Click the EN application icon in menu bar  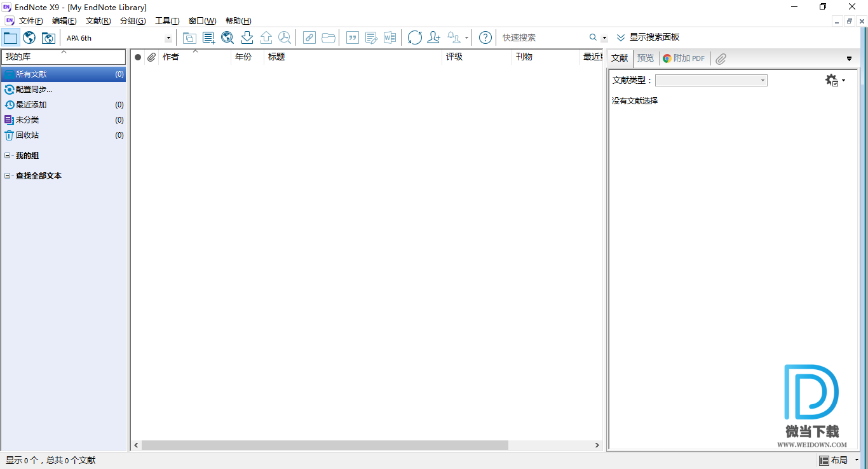tap(9, 21)
